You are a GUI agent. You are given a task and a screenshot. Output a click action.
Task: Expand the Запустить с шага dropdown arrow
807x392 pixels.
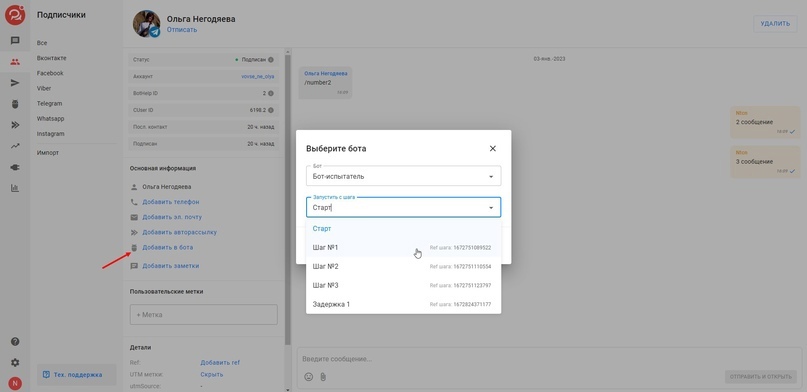click(x=491, y=208)
